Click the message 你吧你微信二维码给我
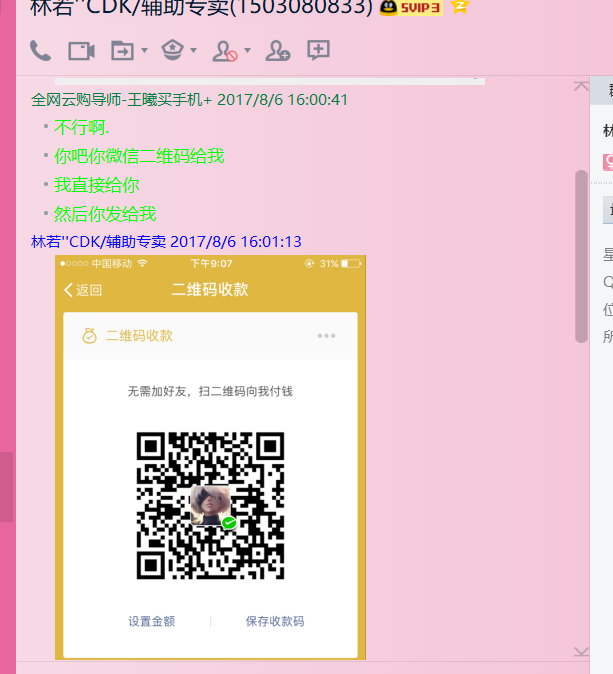 tap(139, 156)
